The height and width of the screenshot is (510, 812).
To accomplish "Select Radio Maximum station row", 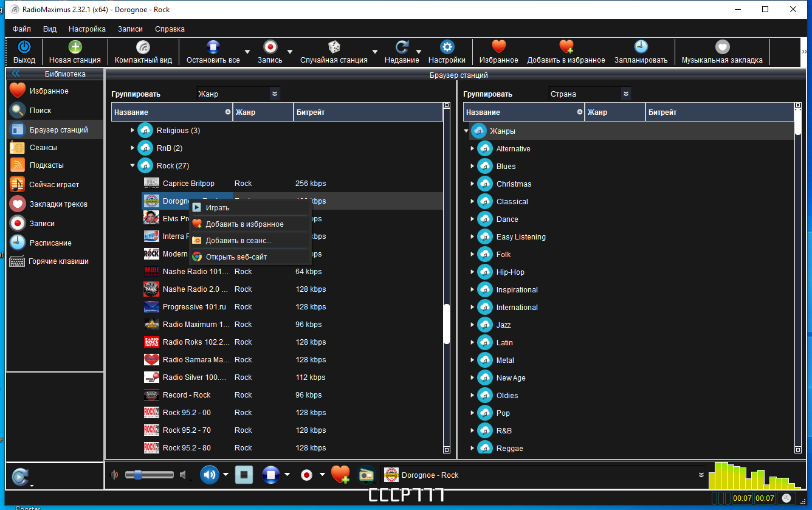I will click(292, 325).
